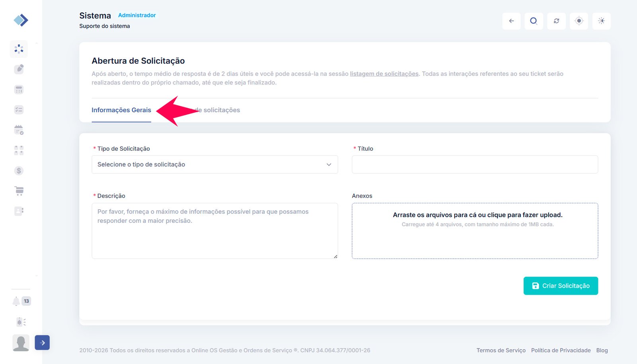The image size is (637, 364).
Task: Click the Título input field
Action: point(475,165)
